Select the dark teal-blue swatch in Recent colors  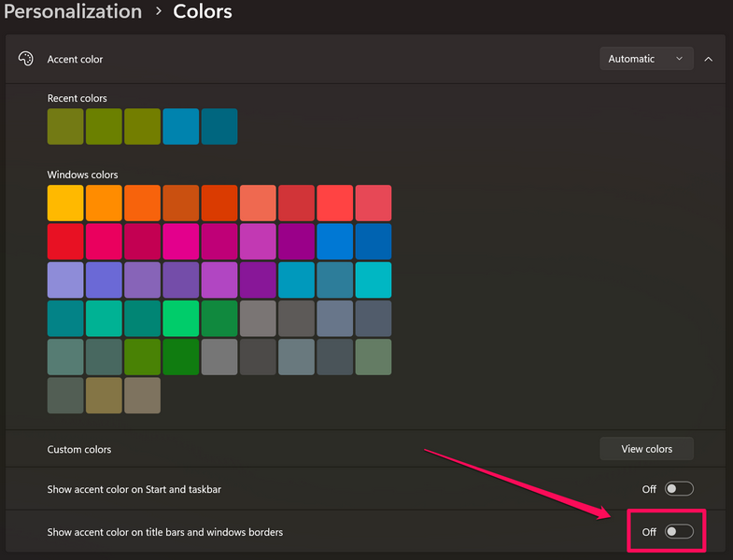coord(219,127)
